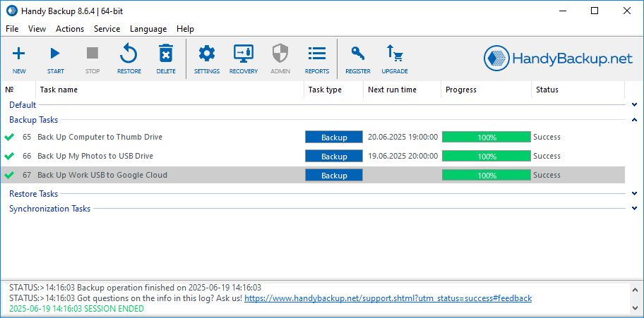Click next run time 20.06.2025 19:00:00

(x=403, y=137)
